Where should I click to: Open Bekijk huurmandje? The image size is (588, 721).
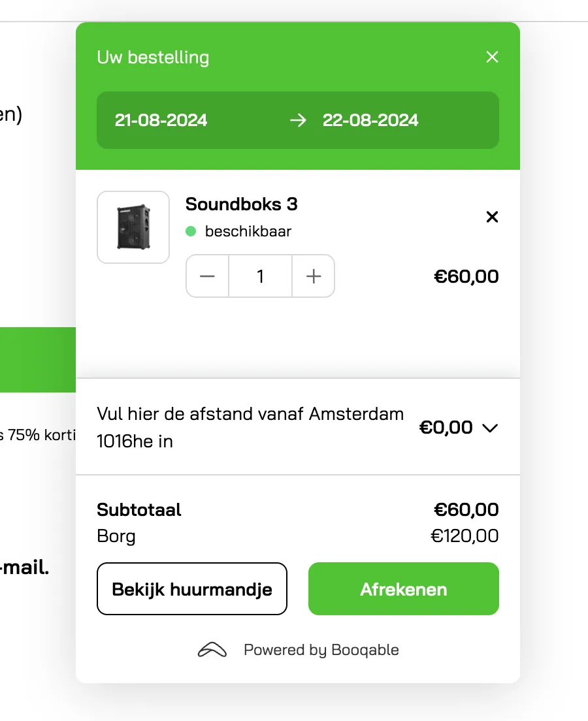[192, 589]
